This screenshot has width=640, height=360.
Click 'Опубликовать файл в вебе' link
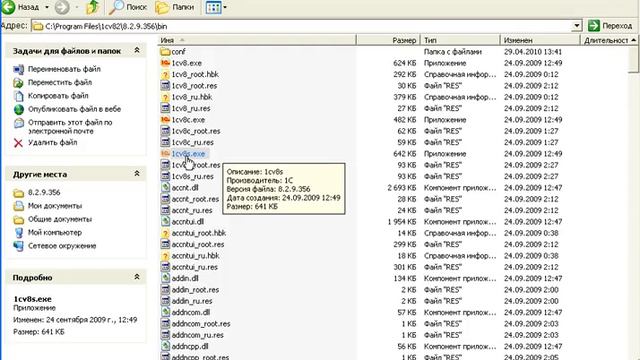(74, 109)
